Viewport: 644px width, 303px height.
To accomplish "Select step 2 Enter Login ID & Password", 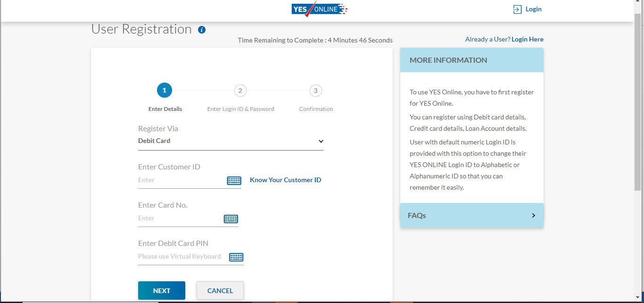I will (x=240, y=90).
